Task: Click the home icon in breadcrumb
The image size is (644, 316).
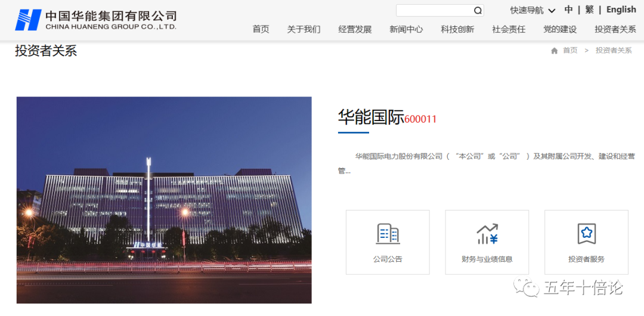Action: (x=555, y=51)
